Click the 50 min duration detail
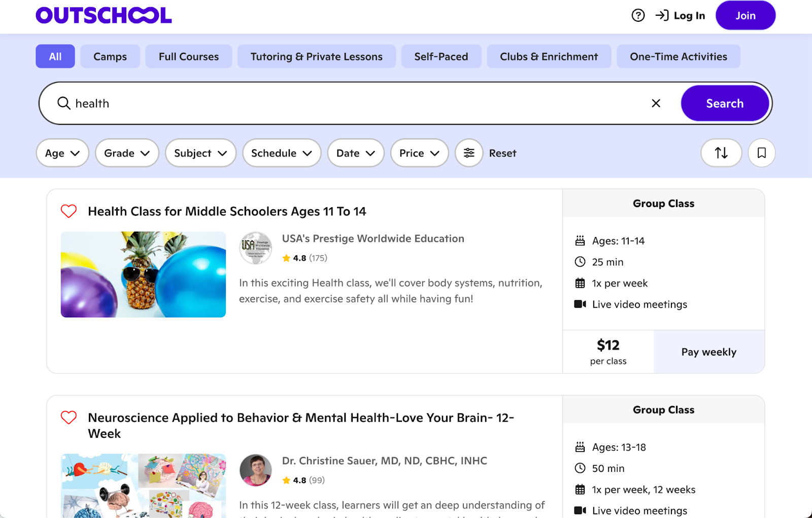Screen dimensions: 812x518 600,468
